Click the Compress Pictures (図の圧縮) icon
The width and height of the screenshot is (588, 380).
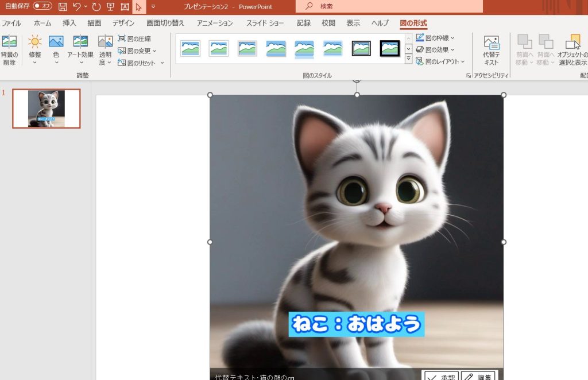(x=122, y=38)
